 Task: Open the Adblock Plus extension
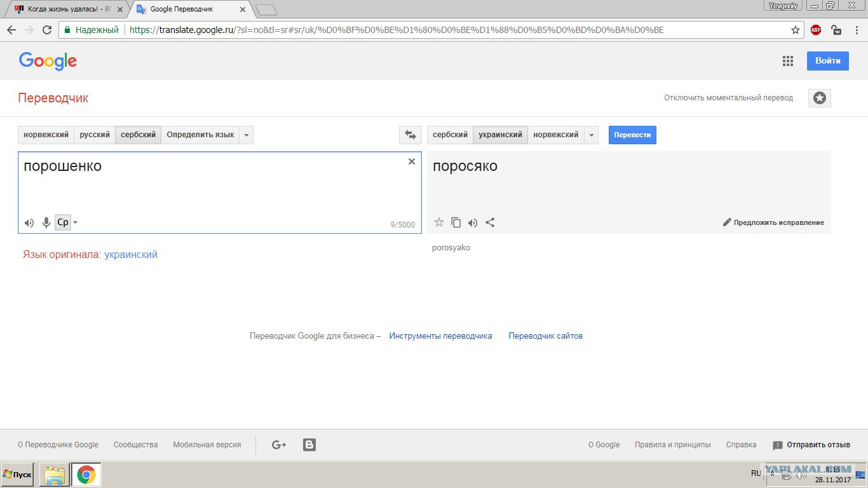coord(816,30)
